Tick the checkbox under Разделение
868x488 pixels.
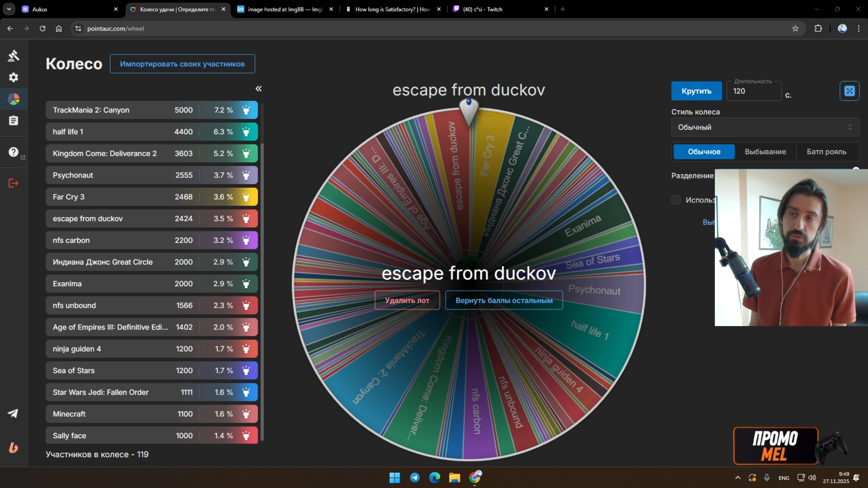pyautogui.click(x=676, y=200)
